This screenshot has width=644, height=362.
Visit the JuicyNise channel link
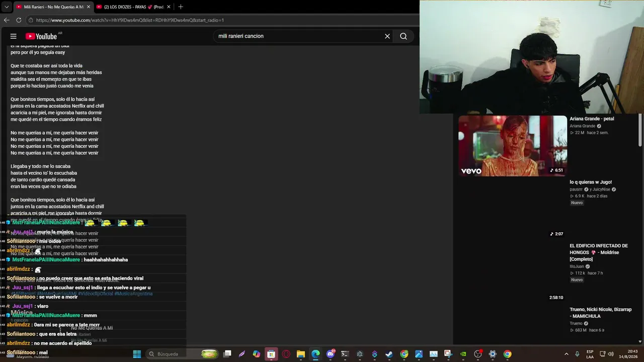pos(602,190)
